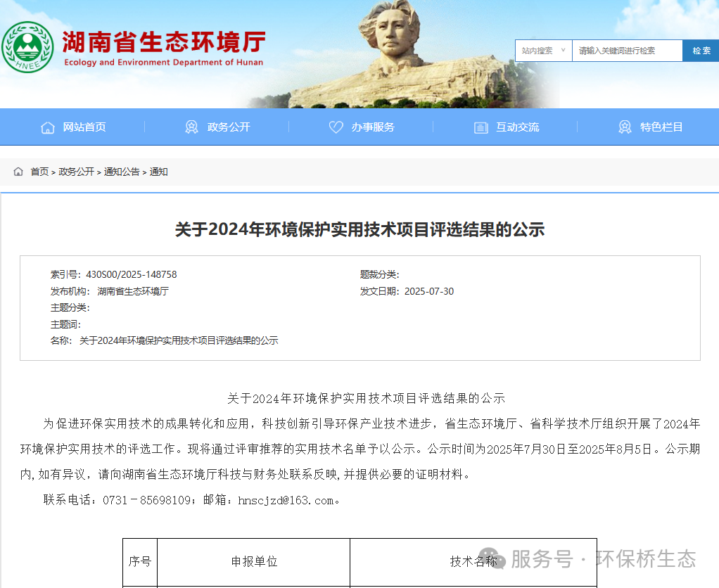This screenshot has height=588, width=719.
Task: Click the document icon beside 互动交流
Action: coord(481,127)
